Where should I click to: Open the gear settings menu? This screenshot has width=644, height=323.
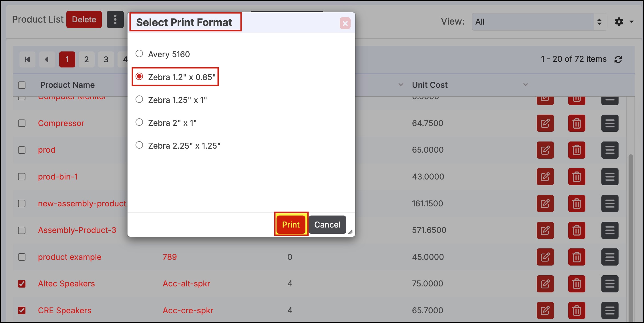click(x=619, y=22)
